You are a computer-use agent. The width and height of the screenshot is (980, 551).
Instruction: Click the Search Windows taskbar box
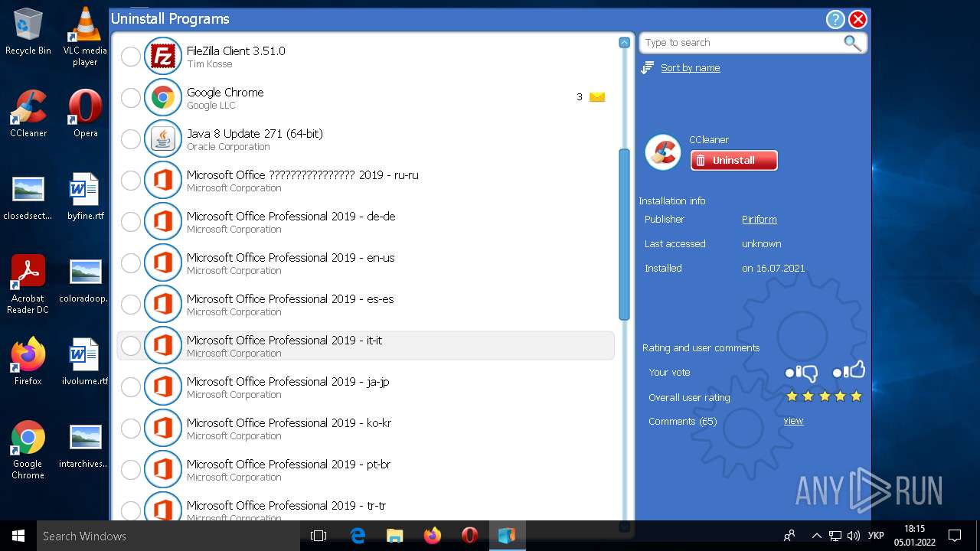coord(168,536)
